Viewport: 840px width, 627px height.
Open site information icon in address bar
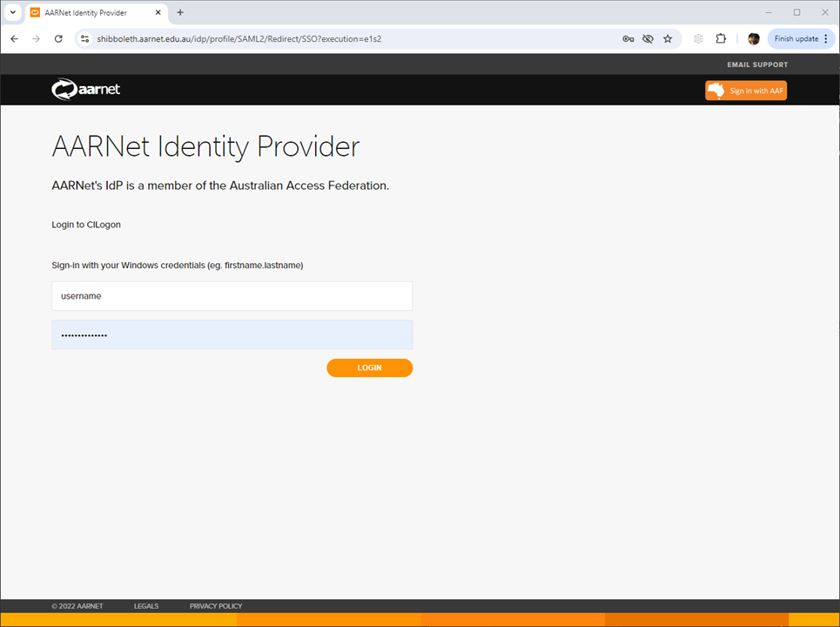84,38
